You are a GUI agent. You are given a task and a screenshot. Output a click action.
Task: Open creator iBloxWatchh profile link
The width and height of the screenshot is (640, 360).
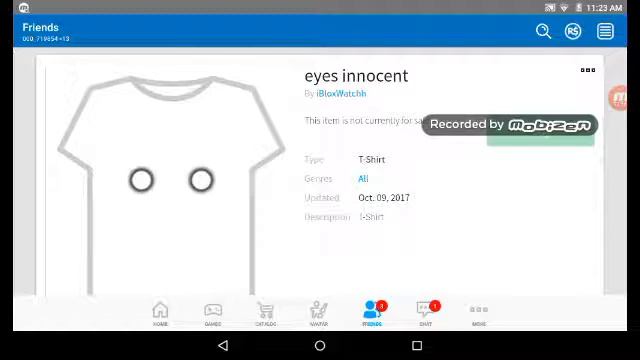[341, 93]
